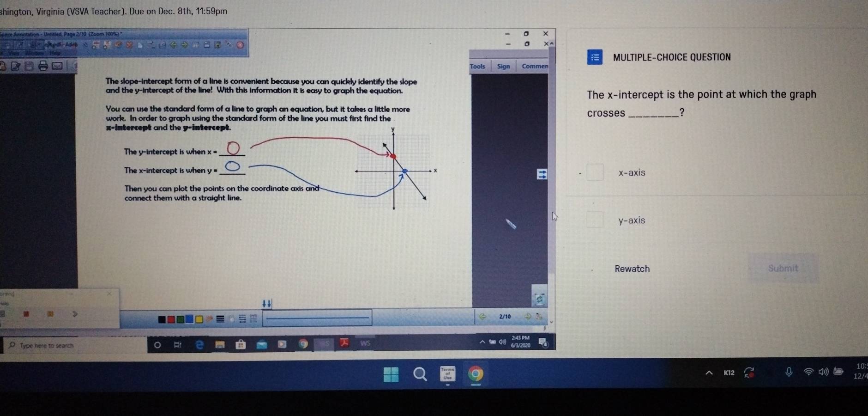Click the Help menu in annotation window
868x416 pixels.
point(55,54)
